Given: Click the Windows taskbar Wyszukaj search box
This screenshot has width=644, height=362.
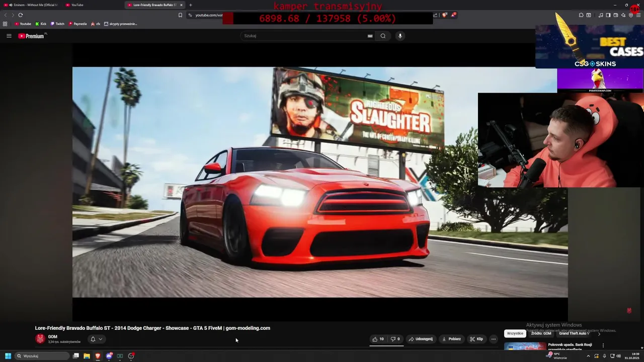Looking at the screenshot, I should pos(42,356).
